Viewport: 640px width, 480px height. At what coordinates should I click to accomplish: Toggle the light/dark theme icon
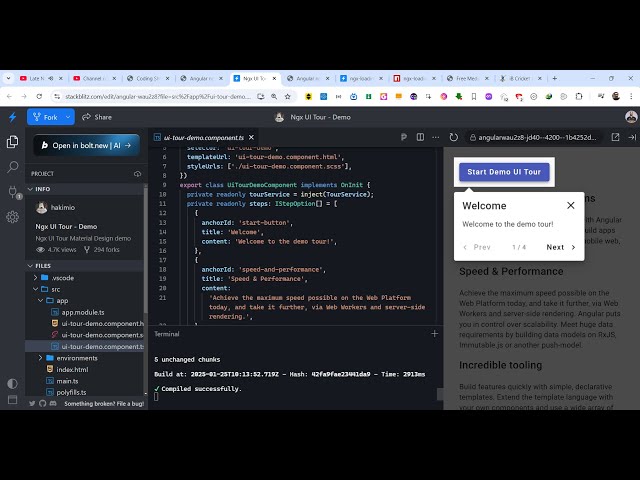(x=12, y=383)
